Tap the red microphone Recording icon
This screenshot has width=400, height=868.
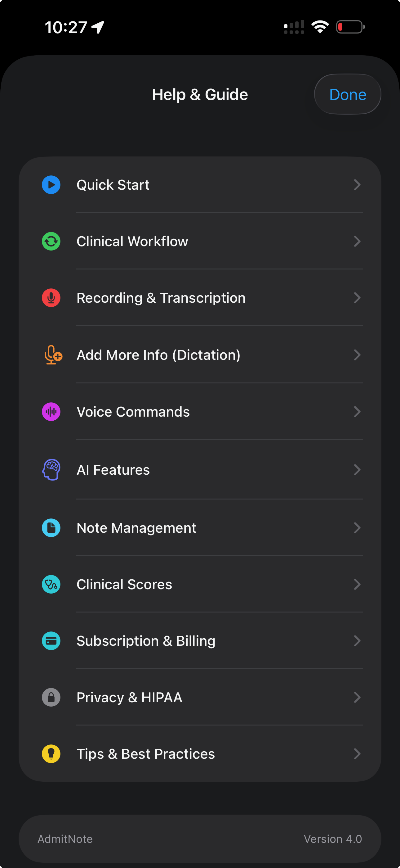tap(51, 298)
